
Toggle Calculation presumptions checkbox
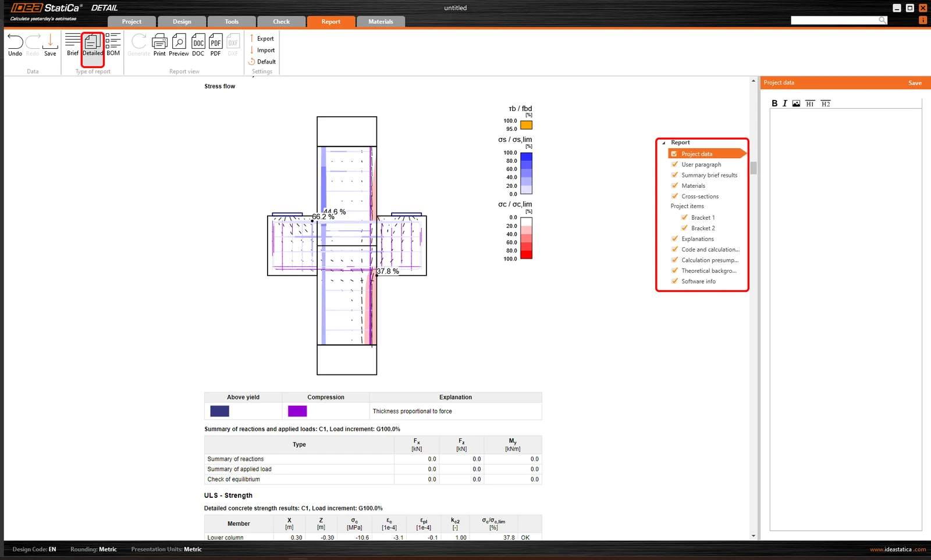click(674, 260)
